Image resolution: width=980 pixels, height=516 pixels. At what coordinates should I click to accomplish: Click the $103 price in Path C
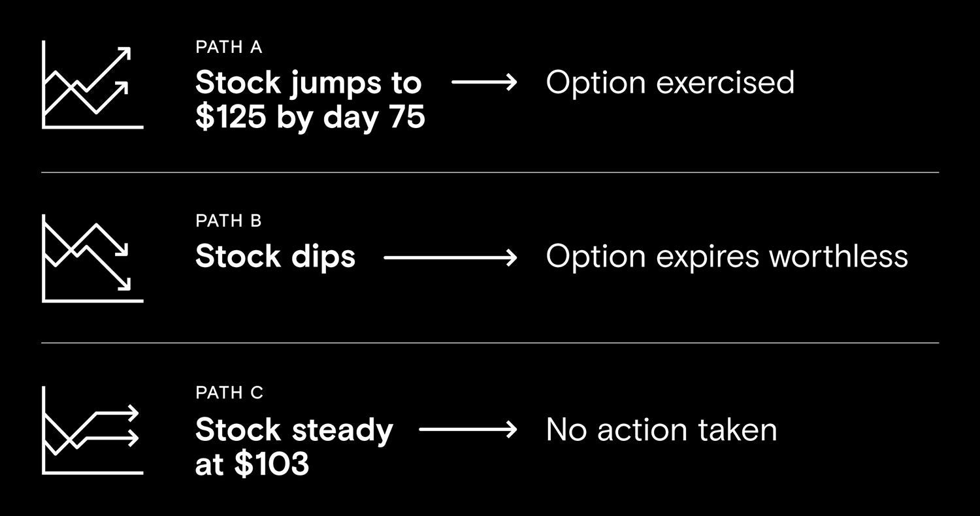pos(271,464)
